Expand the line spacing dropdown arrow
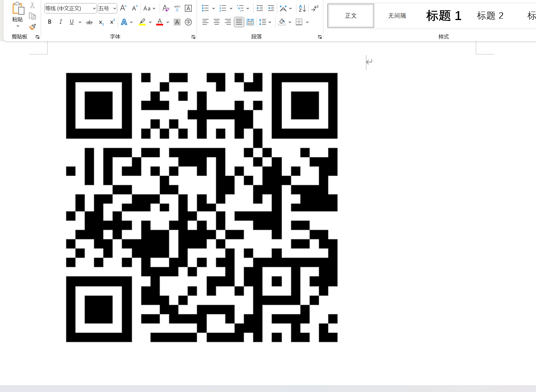Image resolution: width=536 pixels, height=392 pixels. pos(270,22)
